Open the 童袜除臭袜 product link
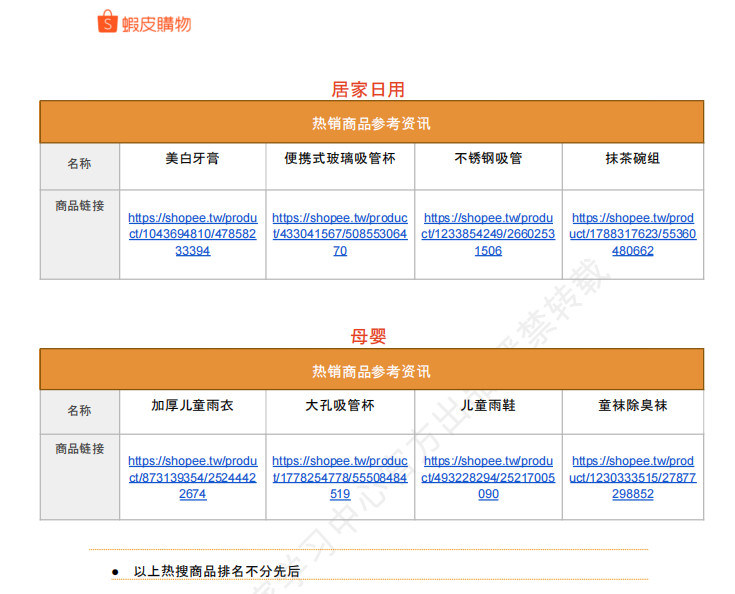This screenshot has width=735, height=594. click(633, 477)
